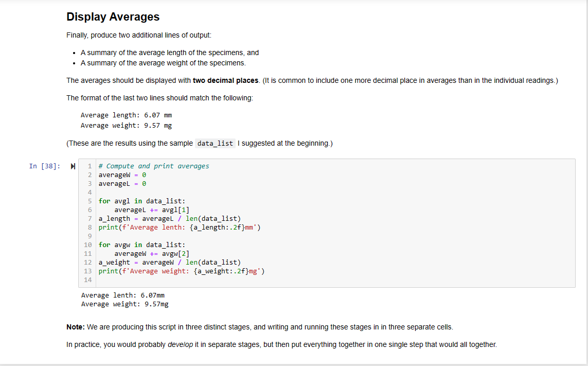The height and width of the screenshot is (366, 588).
Task: Click line number 10 in the code cell
Action: (x=88, y=245)
